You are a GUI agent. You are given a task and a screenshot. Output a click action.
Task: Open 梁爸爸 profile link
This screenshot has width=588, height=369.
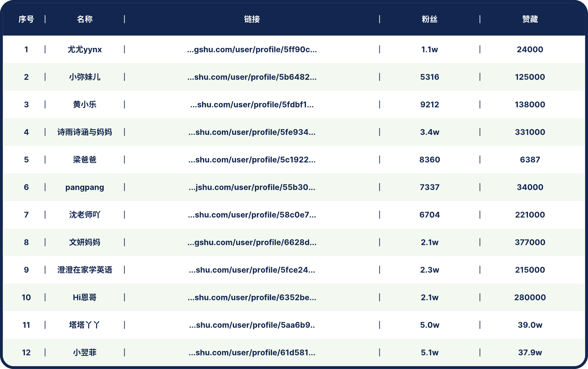pyautogui.click(x=252, y=160)
